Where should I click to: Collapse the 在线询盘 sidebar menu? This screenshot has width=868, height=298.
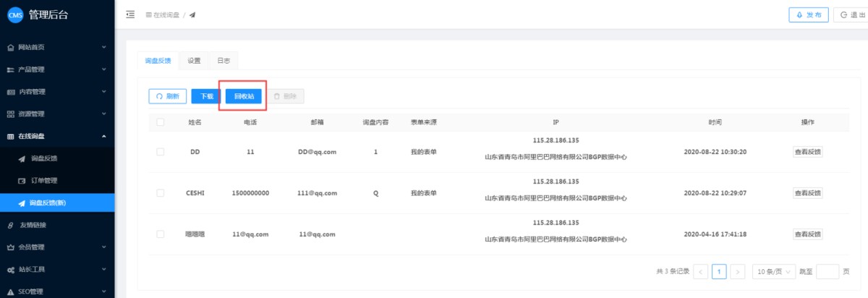click(x=56, y=136)
